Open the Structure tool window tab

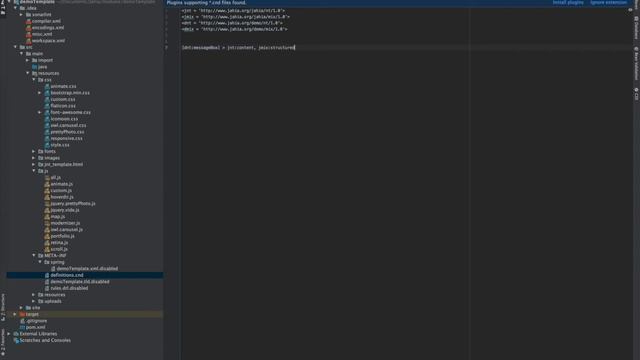[x=3, y=306]
